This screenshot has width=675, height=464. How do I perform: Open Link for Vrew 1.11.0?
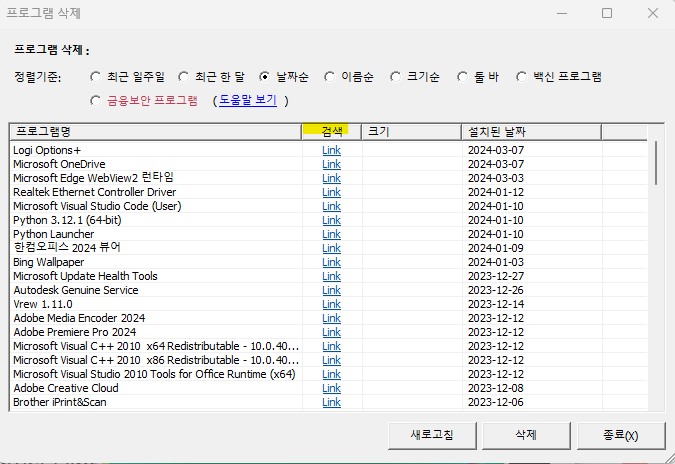[x=331, y=304]
